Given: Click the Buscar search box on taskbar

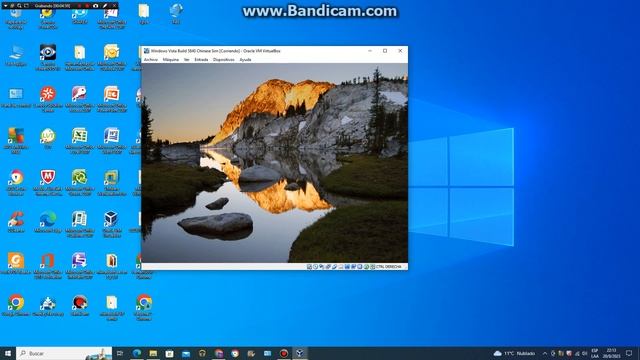Looking at the screenshot, I should [x=64, y=353].
